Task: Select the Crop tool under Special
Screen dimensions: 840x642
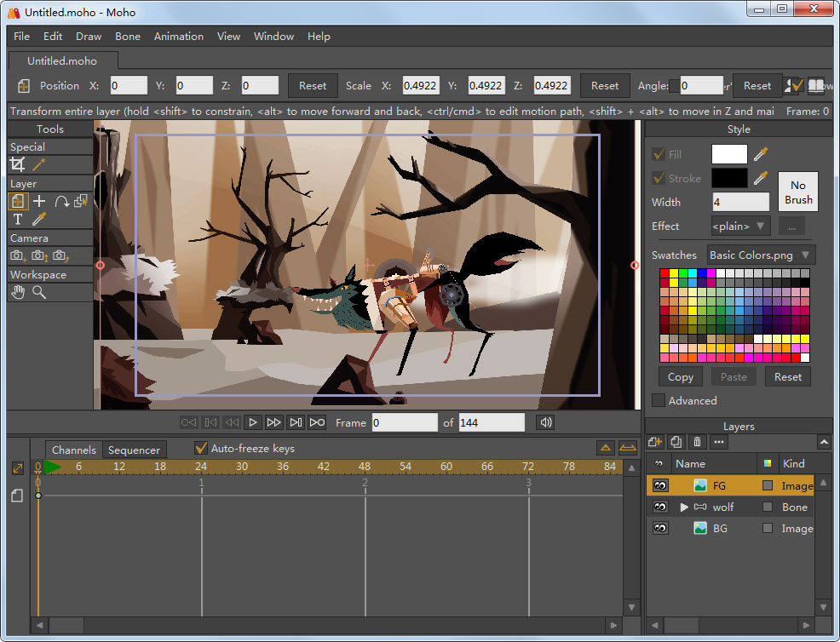Action: click(x=17, y=165)
